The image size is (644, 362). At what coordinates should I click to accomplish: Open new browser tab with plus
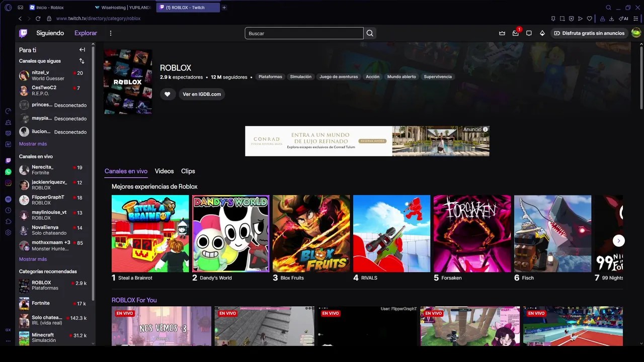[224, 8]
